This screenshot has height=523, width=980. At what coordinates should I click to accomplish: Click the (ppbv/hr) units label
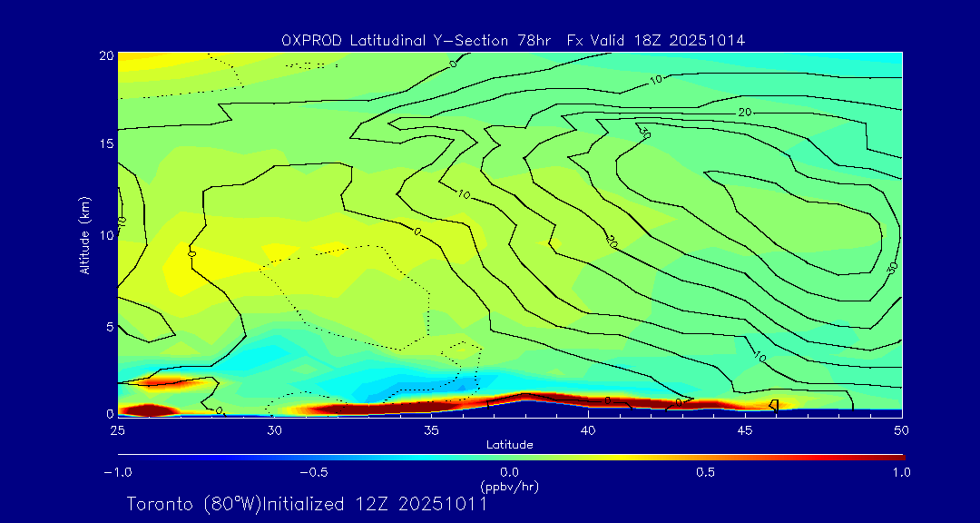[509, 487]
